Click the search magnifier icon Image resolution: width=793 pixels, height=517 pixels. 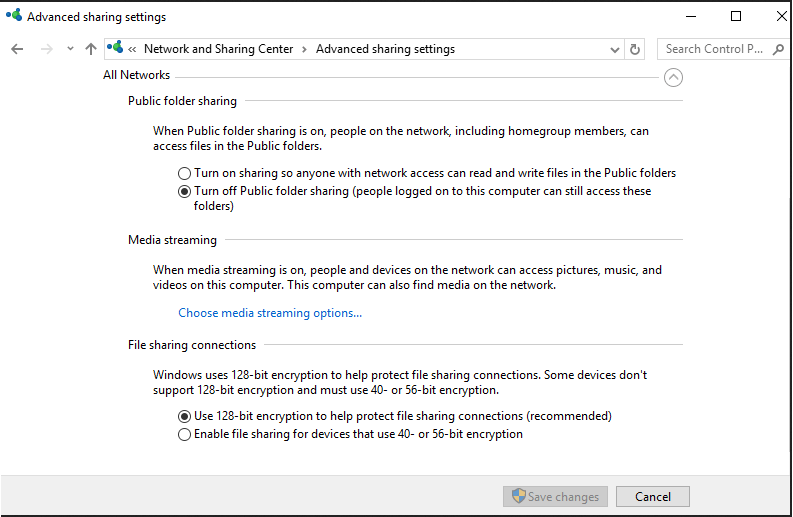click(x=778, y=49)
